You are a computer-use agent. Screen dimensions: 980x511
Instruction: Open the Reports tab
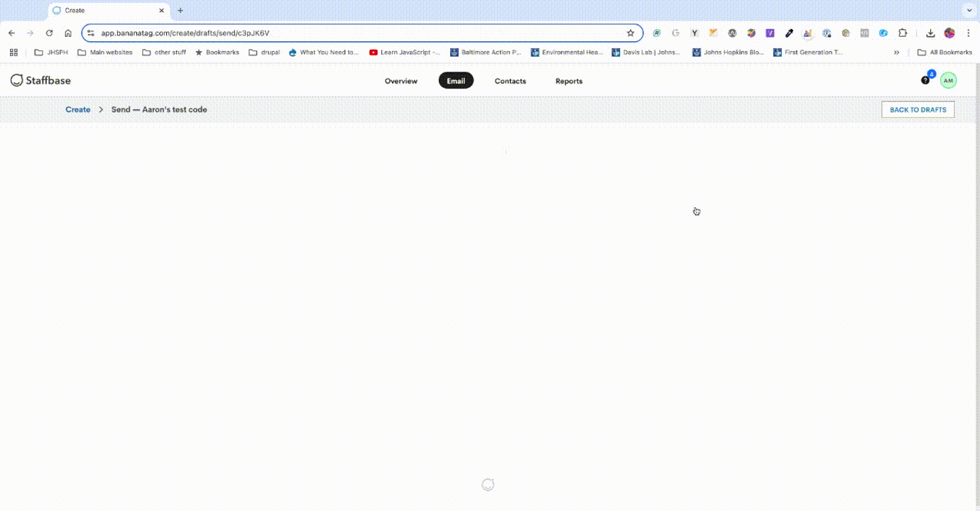pyautogui.click(x=569, y=81)
